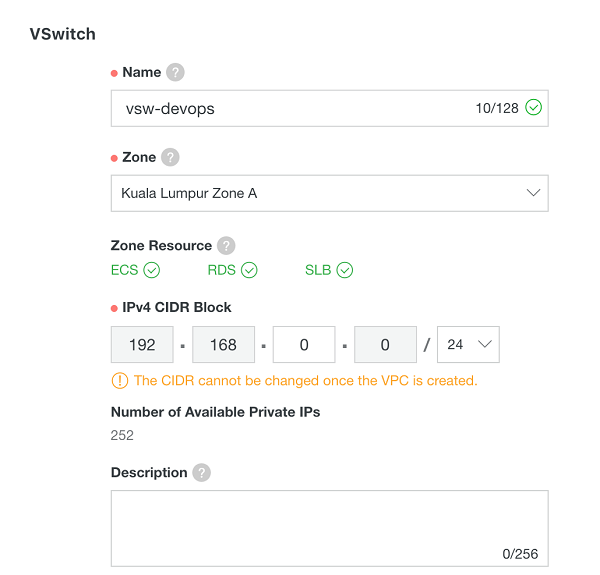Image resolution: width=600 pixels, height=575 pixels.
Task: Expand the Zone selector chevron arrow
Action: (533, 193)
